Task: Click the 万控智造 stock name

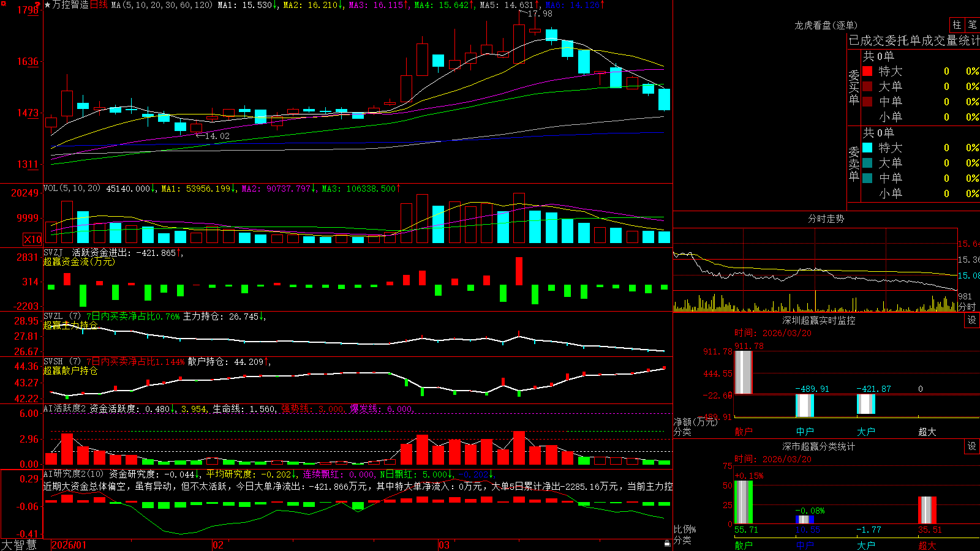Action: tap(70, 5)
